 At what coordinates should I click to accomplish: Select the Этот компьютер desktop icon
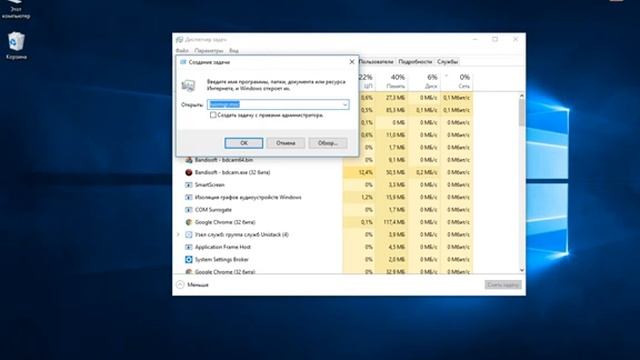(x=16, y=9)
